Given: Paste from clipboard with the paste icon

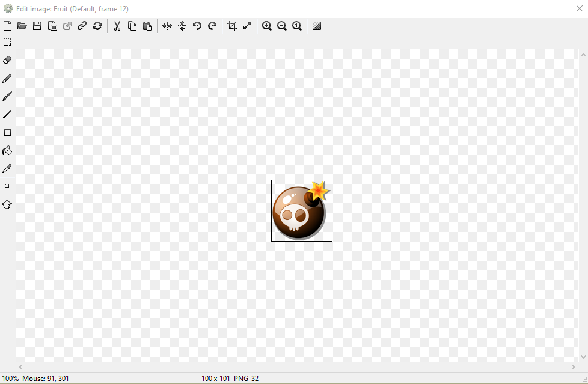Looking at the screenshot, I should [147, 26].
